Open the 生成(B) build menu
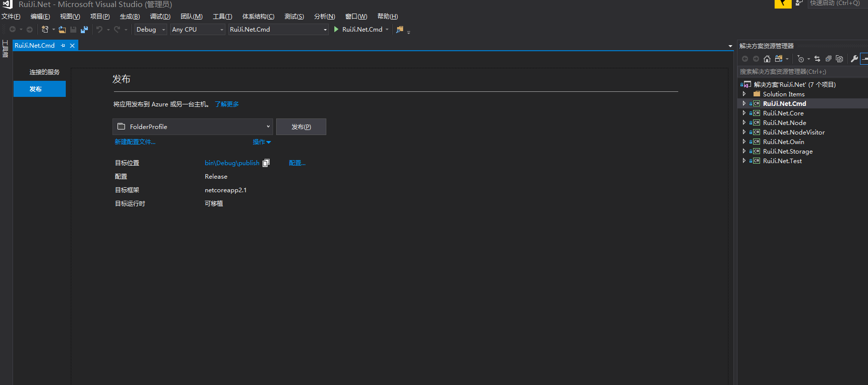The width and height of the screenshot is (868, 385). pos(130,17)
